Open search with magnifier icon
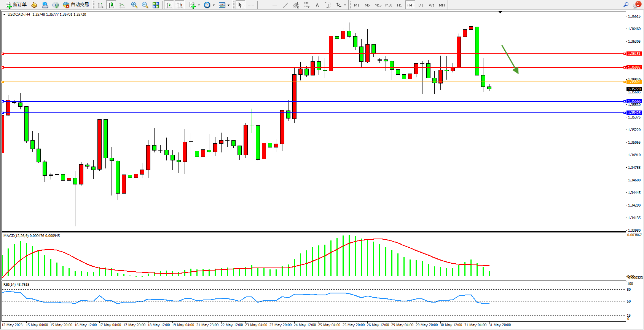The height and width of the screenshot is (330, 644). (x=626, y=5)
